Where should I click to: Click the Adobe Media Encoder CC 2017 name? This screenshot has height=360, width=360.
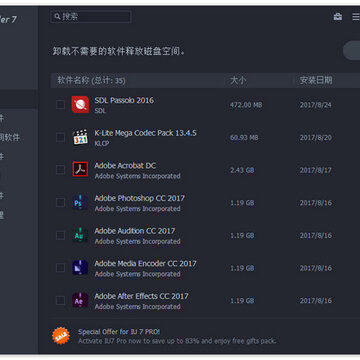coord(145,264)
